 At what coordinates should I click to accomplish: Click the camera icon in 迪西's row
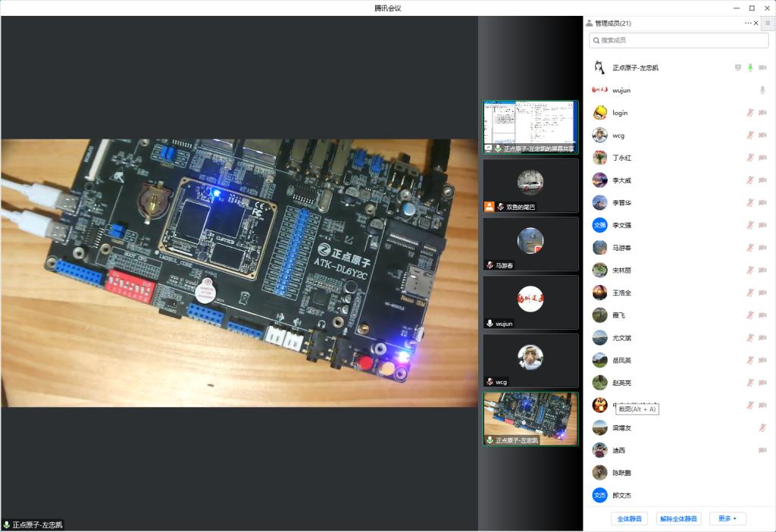[762, 450]
